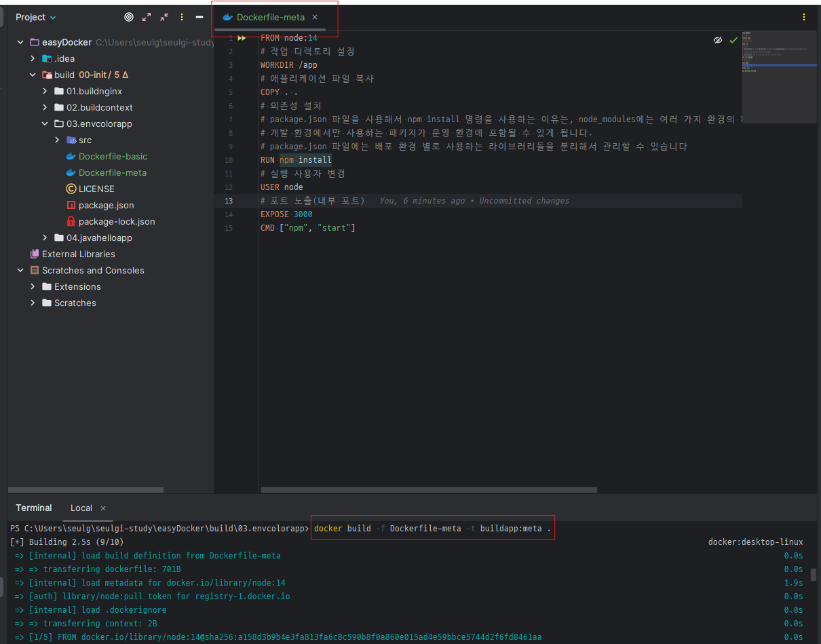The width and height of the screenshot is (821, 644).
Task: Click line 15 CMD npm start
Action: click(x=308, y=228)
